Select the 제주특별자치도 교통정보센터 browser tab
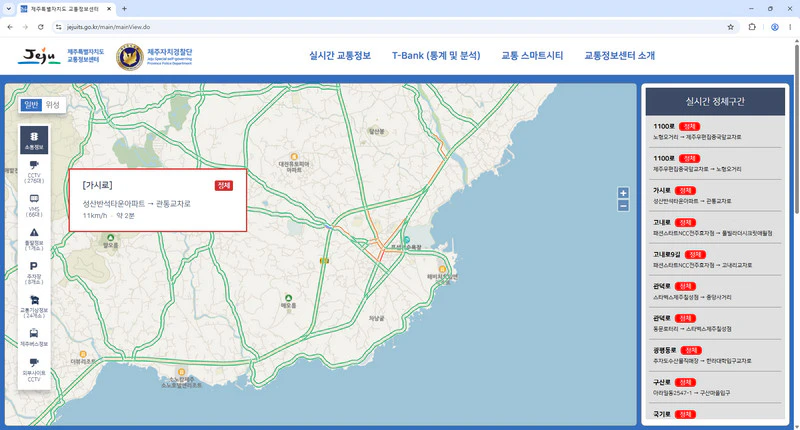The width and height of the screenshot is (800, 430). tap(66, 9)
